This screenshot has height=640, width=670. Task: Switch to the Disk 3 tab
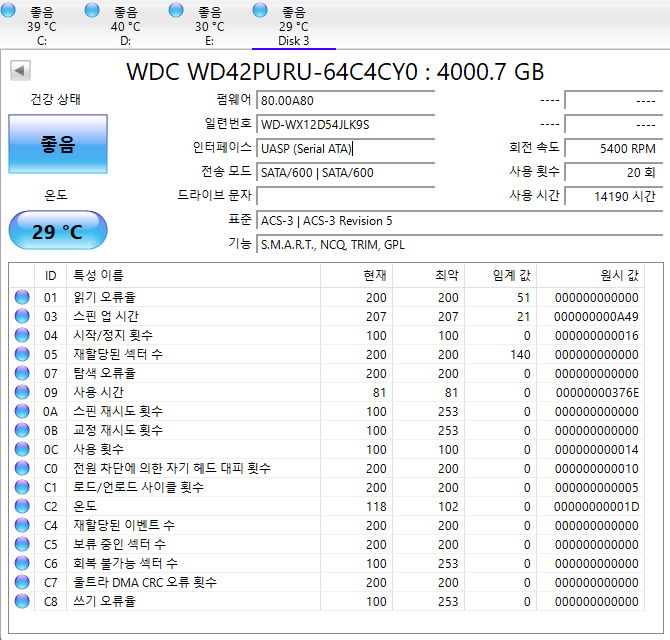coord(293,26)
